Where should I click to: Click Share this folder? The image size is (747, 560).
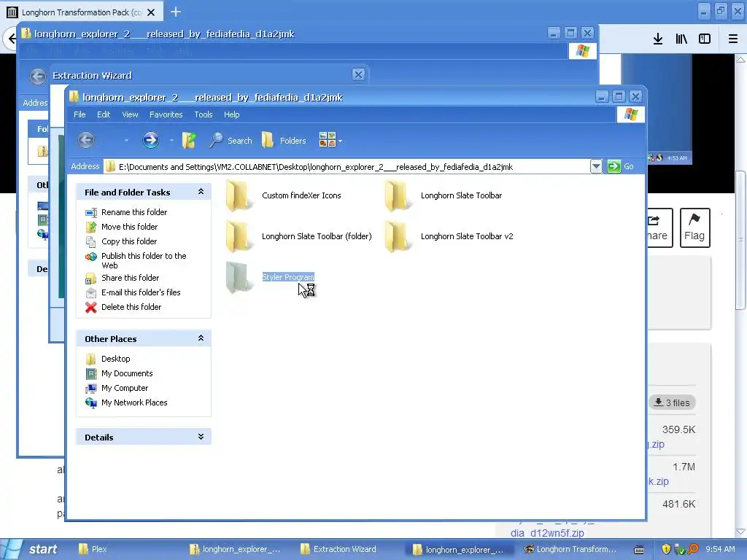[x=130, y=278]
